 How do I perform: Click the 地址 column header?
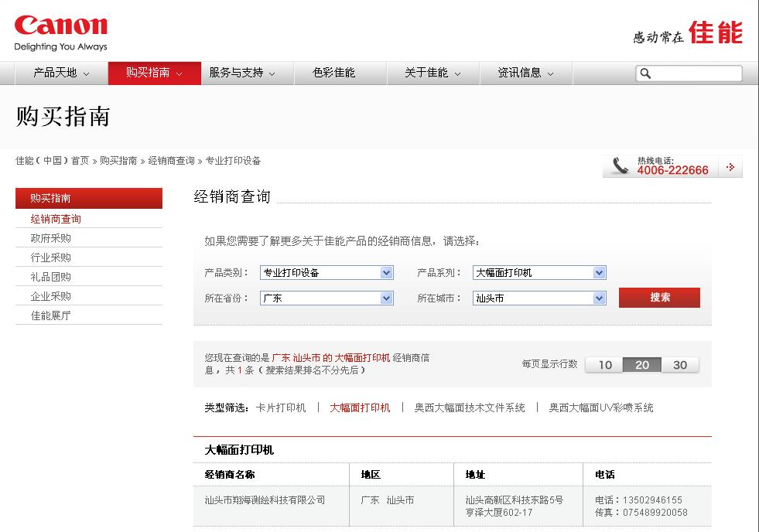[475, 475]
